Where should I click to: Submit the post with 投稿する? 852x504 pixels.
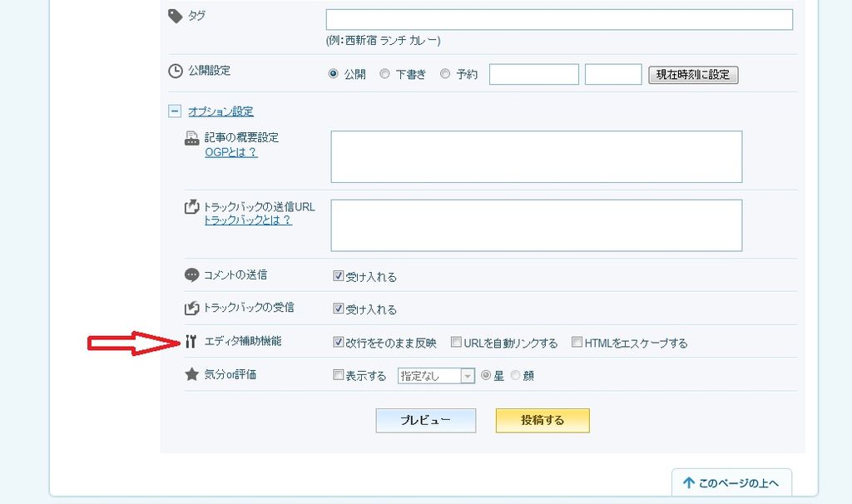point(542,421)
